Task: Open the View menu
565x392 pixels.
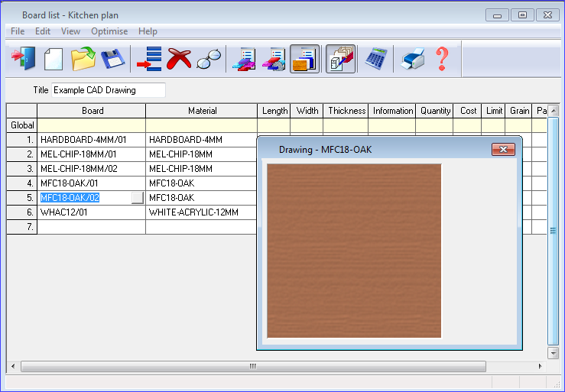Action: 70,31
